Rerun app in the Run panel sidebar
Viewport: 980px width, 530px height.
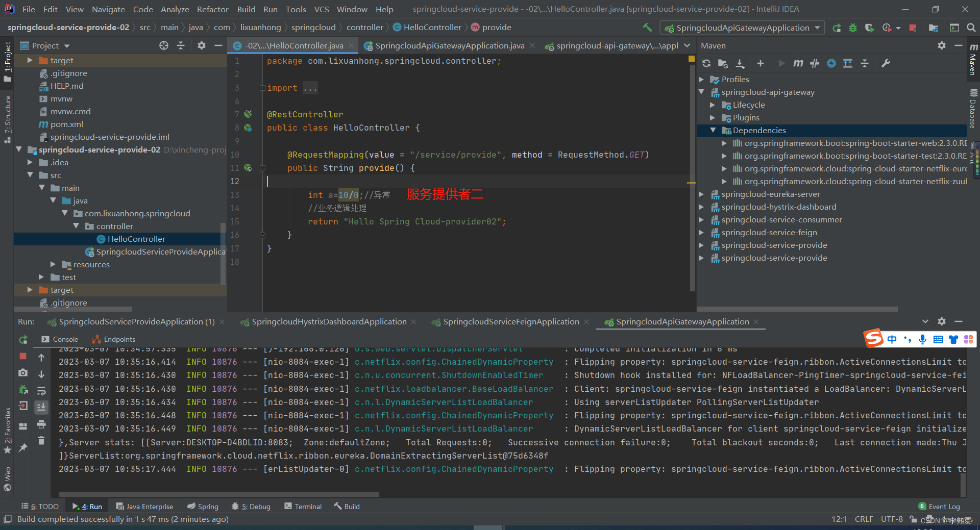coord(23,340)
